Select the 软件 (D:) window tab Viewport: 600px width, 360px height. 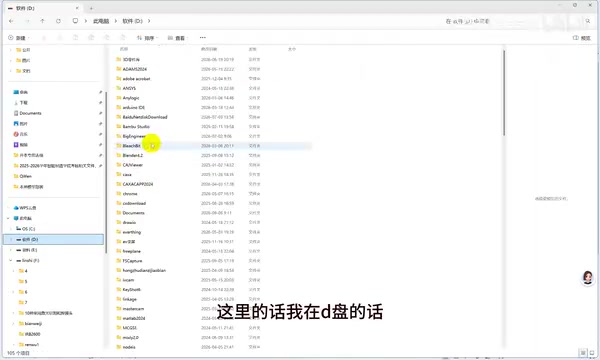pyautogui.click(x=43, y=8)
